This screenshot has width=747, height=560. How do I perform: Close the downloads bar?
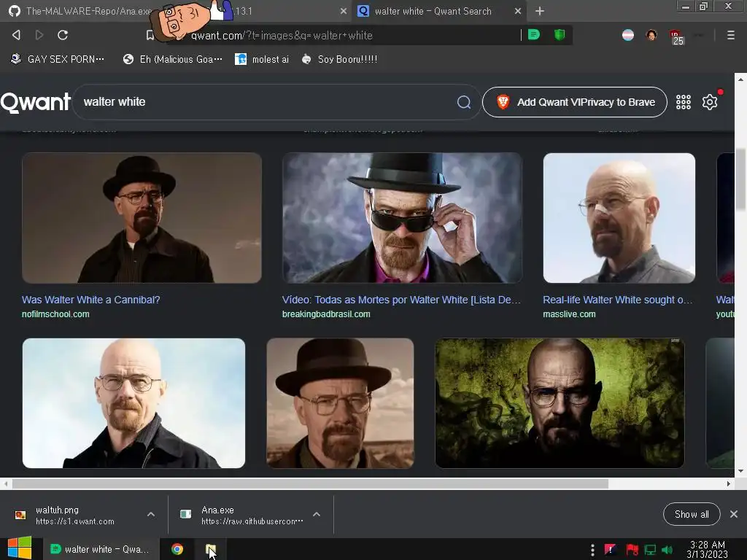[734, 514]
